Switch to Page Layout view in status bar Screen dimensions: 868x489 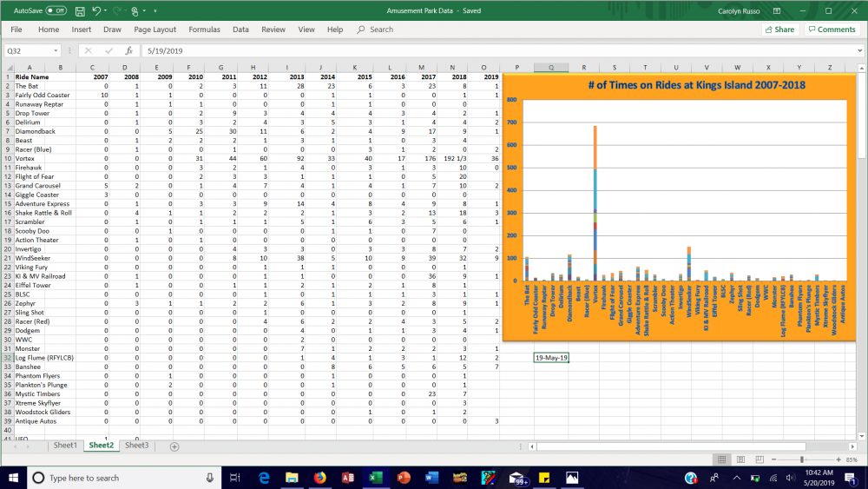(740, 459)
